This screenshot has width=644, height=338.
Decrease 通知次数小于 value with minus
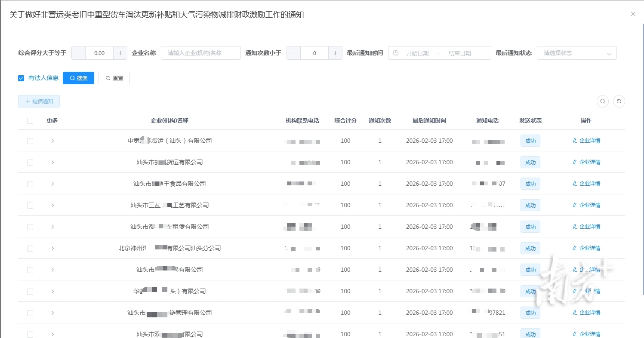[x=293, y=53]
